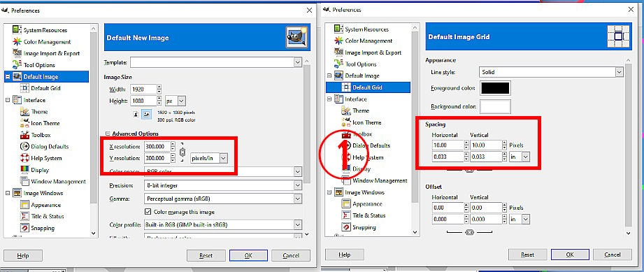The height and width of the screenshot is (272, 644).
Task: Click Window Management icon in left Preferences window
Action: [24, 181]
